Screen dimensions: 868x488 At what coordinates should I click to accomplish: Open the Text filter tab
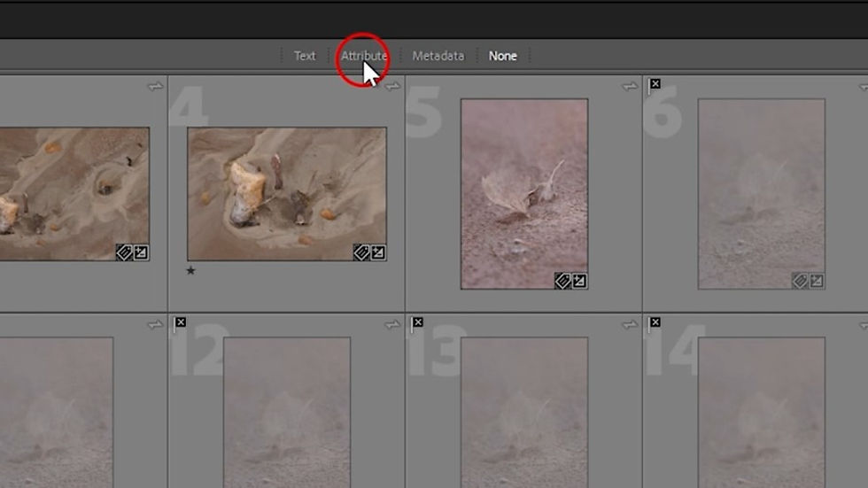305,56
